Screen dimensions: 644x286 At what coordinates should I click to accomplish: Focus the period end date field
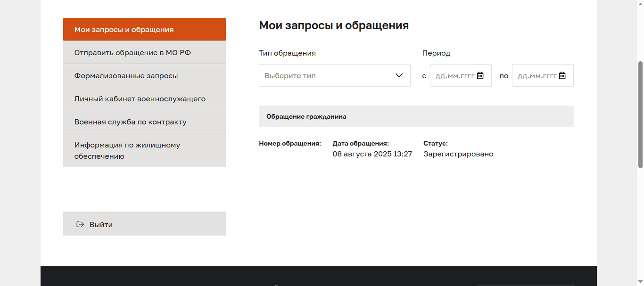[x=537, y=75]
